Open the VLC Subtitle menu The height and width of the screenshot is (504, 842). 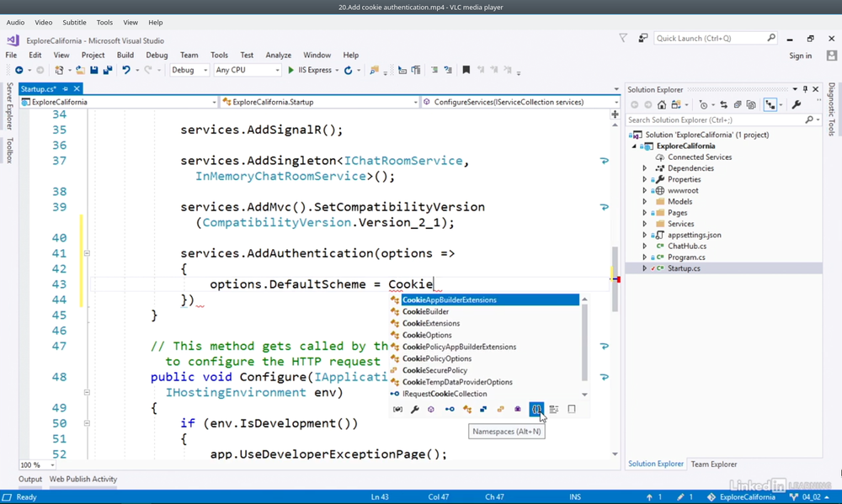coord(74,23)
